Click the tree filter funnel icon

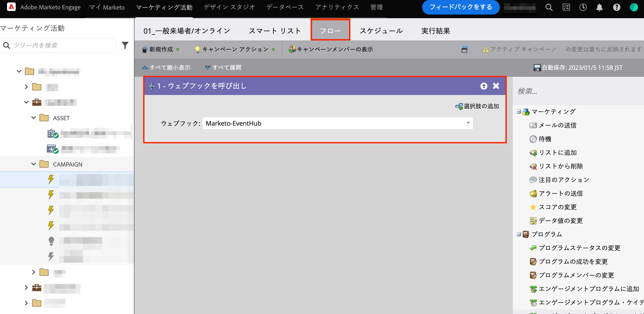click(125, 45)
